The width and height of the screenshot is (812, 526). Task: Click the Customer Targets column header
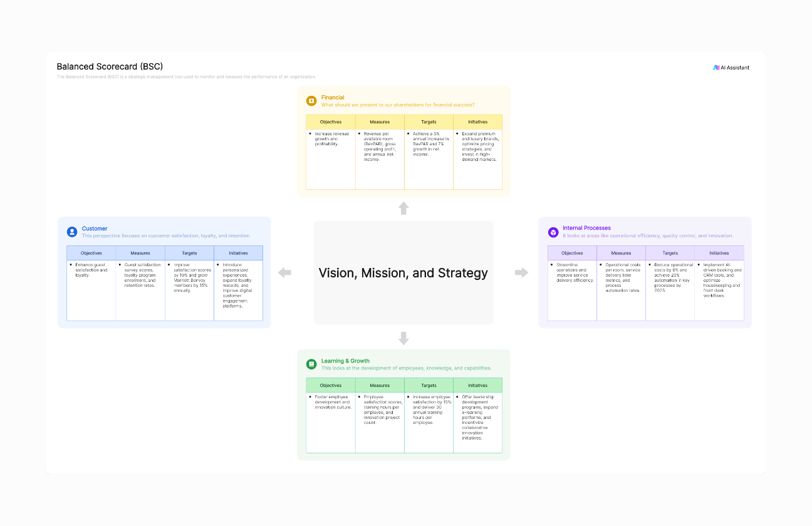pos(189,254)
